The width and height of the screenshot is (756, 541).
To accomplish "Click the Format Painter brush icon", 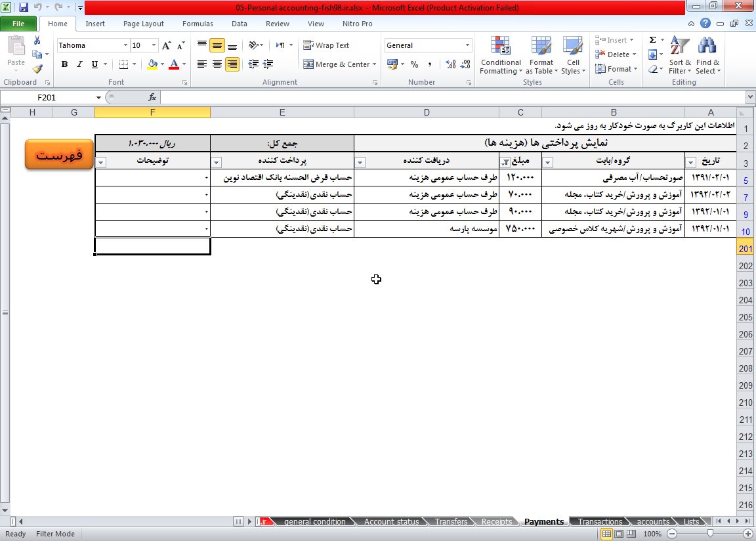I will pos(37,70).
